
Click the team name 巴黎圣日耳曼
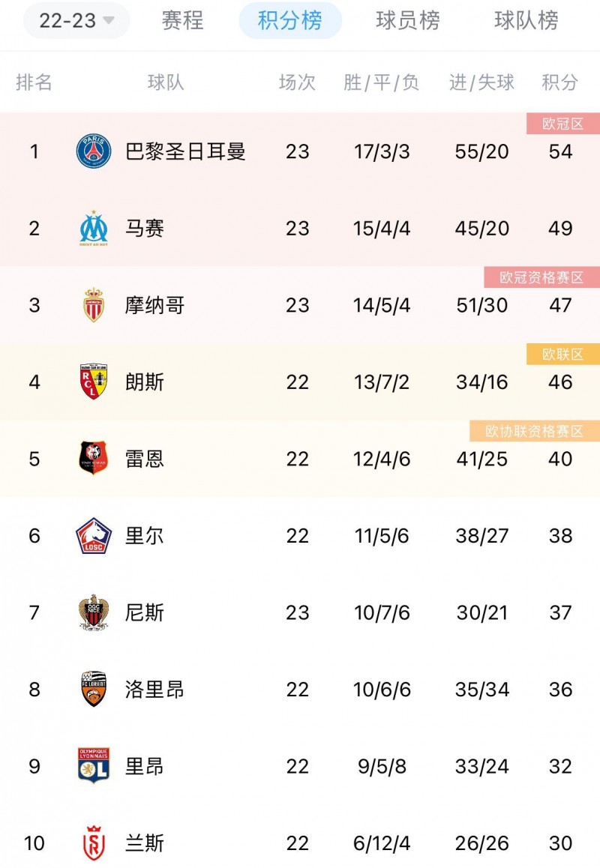pyautogui.click(x=185, y=151)
